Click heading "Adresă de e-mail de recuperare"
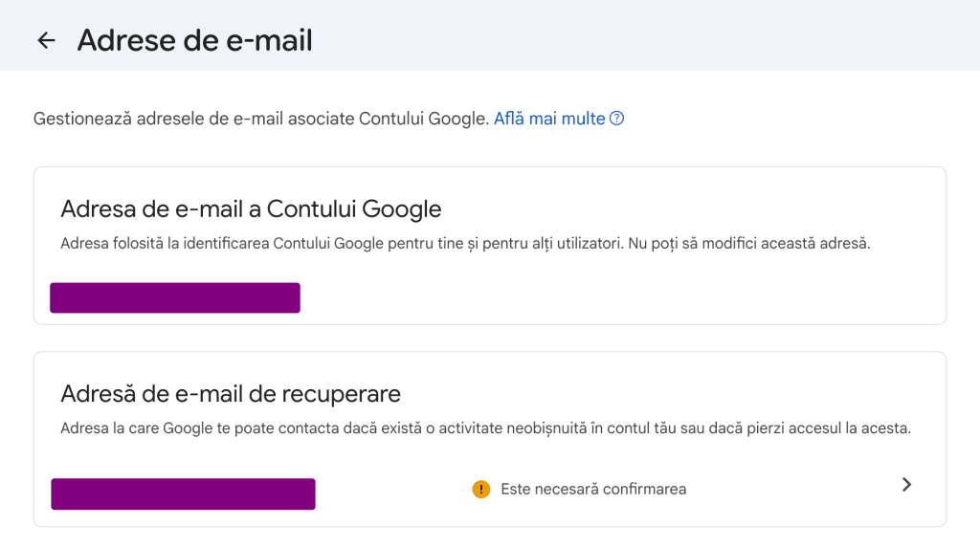The image size is (980, 548). coord(231,393)
